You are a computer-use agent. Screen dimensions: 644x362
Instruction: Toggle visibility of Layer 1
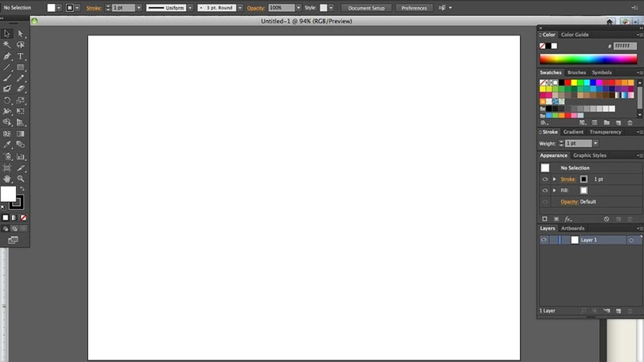544,240
